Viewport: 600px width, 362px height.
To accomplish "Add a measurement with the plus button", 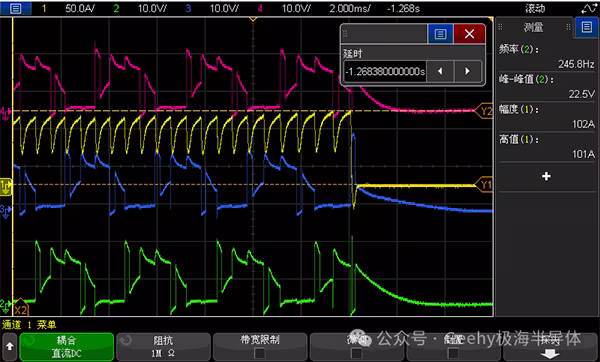I will [x=546, y=176].
